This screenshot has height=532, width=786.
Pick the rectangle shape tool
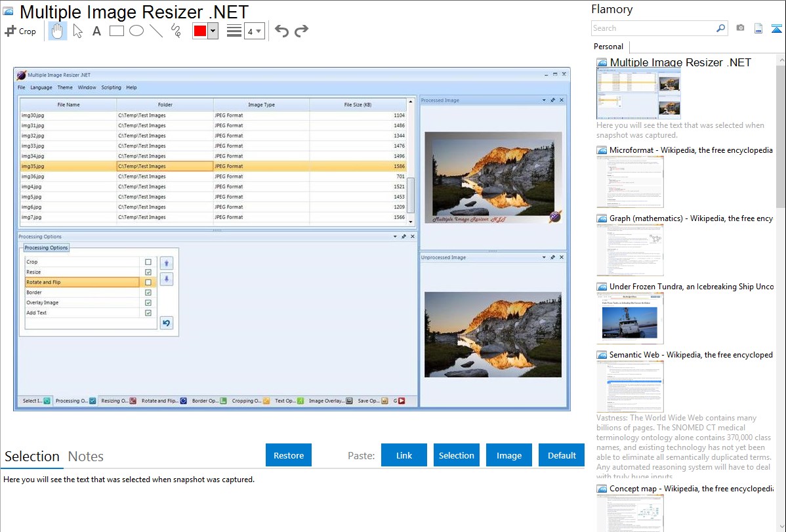pos(116,31)
